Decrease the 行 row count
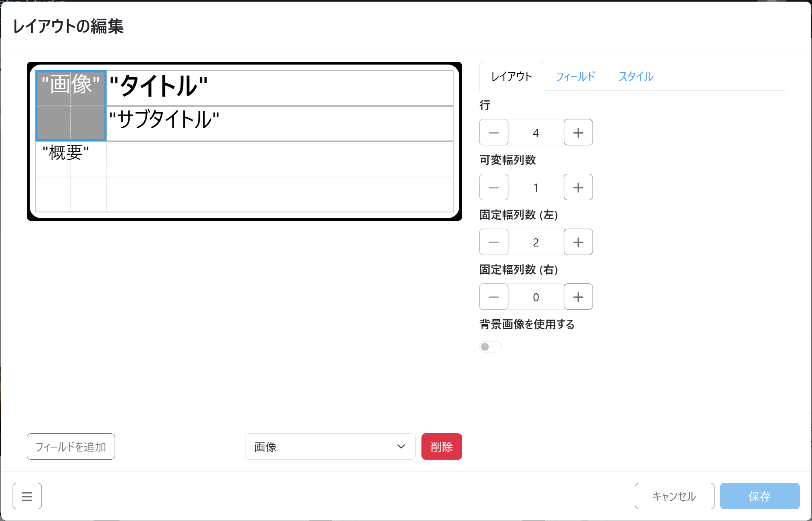 pos(493,132)
